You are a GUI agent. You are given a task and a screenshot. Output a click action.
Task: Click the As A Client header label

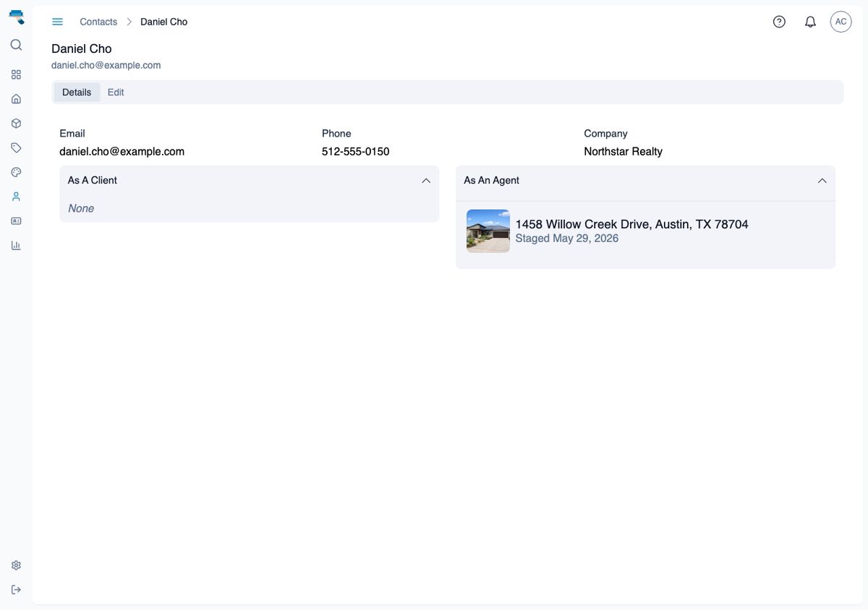pos(93,181)
